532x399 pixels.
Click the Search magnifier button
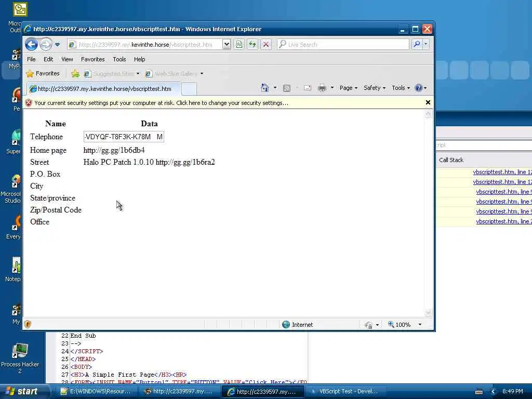pos(417,44)
